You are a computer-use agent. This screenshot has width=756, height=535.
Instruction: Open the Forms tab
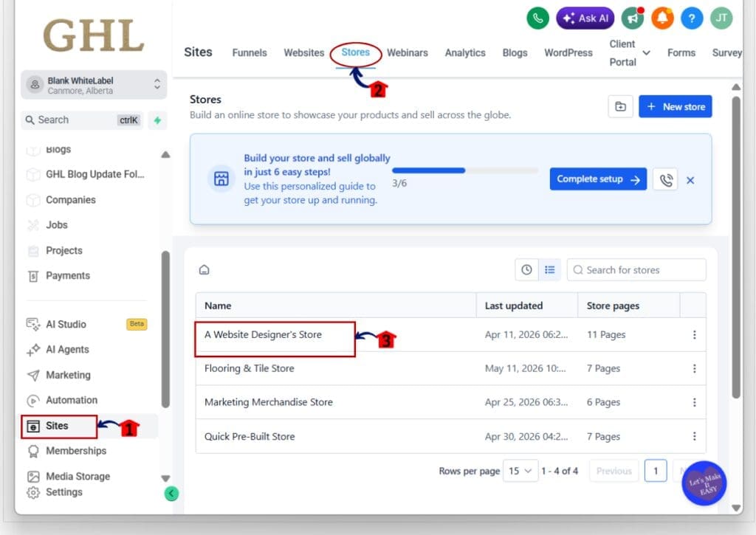pos(681,53)
